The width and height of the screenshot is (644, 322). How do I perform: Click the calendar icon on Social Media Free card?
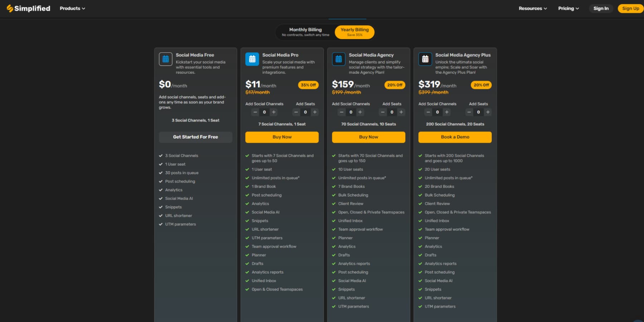(165, 59)
